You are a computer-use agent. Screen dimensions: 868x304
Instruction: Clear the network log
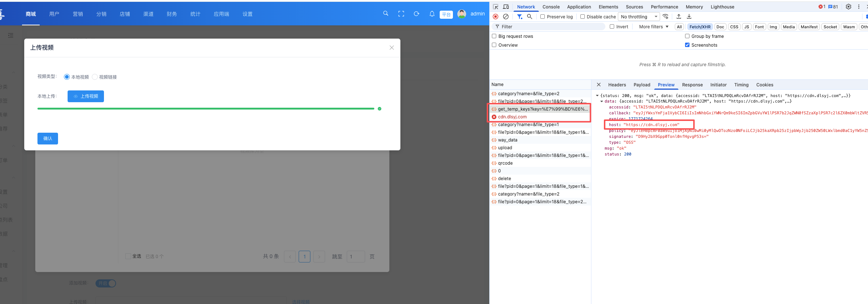pos(506,17)
